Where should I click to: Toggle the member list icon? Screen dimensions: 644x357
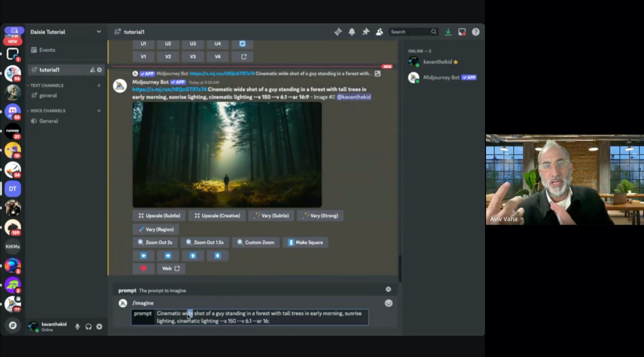pyautogui.click(x=379, y=32)
